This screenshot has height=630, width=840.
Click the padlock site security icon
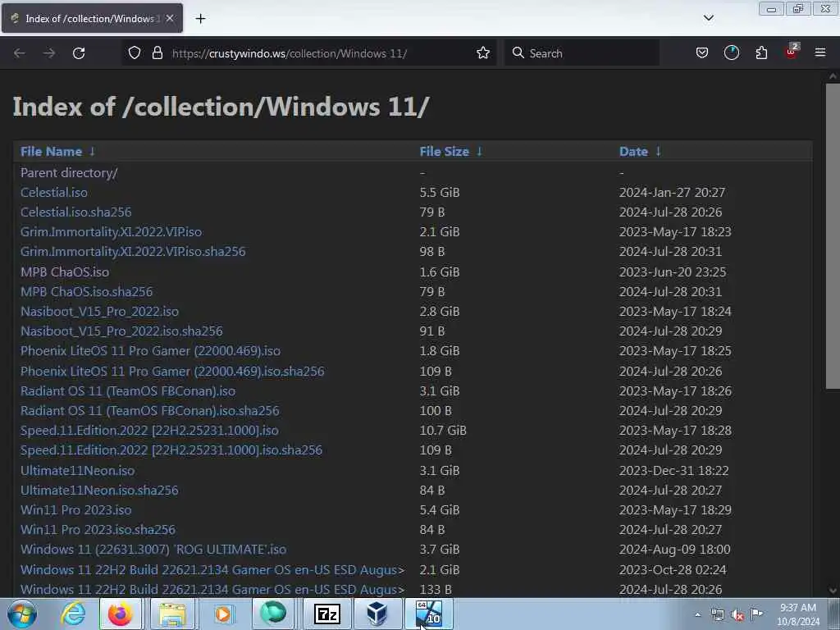pyautogui.click(x=157, y=53)
